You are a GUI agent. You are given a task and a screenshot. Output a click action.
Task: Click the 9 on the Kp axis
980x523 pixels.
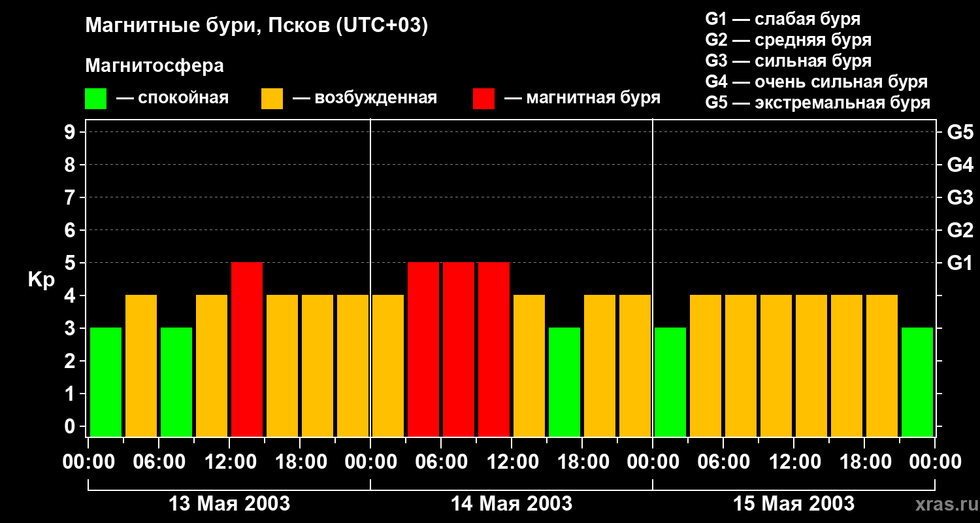click(71, 133)
